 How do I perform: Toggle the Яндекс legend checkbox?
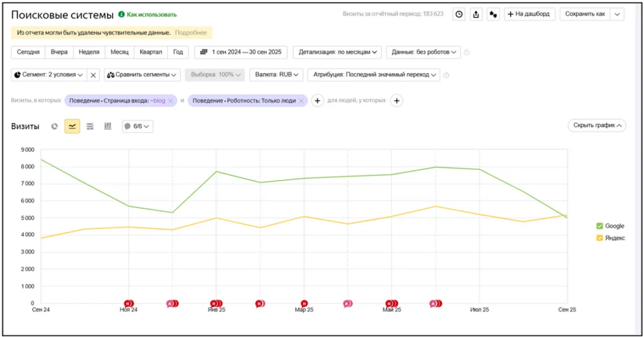tap(599, 238)
